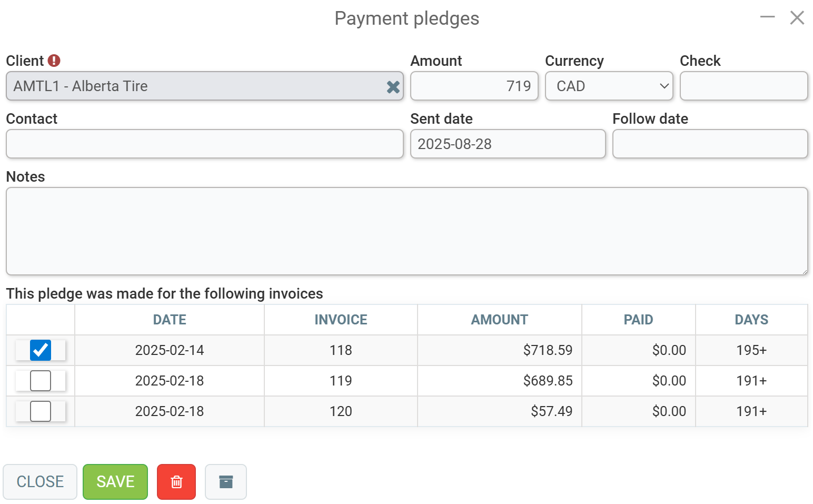The width and height of the screenshot is (813, 504).
Task: Click the AMOUNT column header
Action: point(499,320)
